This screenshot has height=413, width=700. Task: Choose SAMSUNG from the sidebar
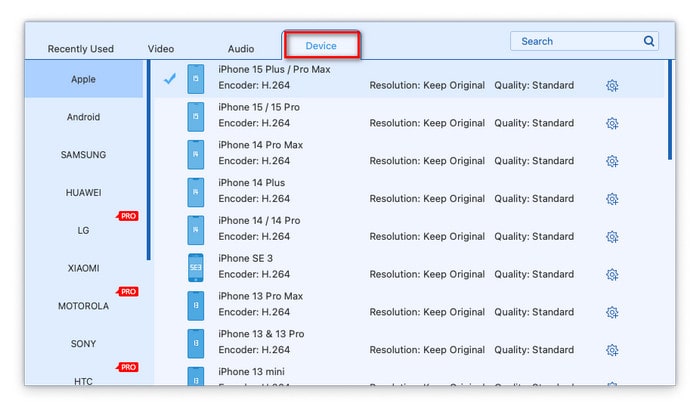click(x=84, y=155)
